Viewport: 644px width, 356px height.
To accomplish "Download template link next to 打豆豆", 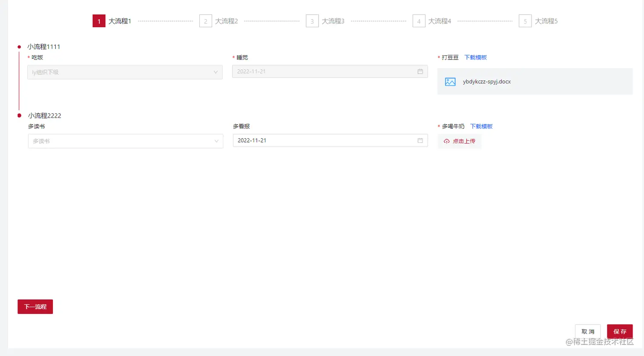I will click(475, 57).
